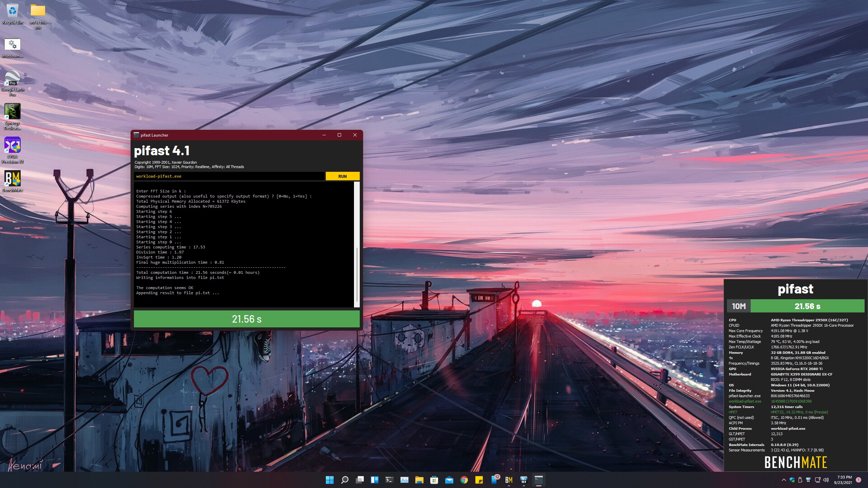This screenshot has height=488, width=868.
Task: Maximize the pifast Launcher window
Action: [339, 135]
